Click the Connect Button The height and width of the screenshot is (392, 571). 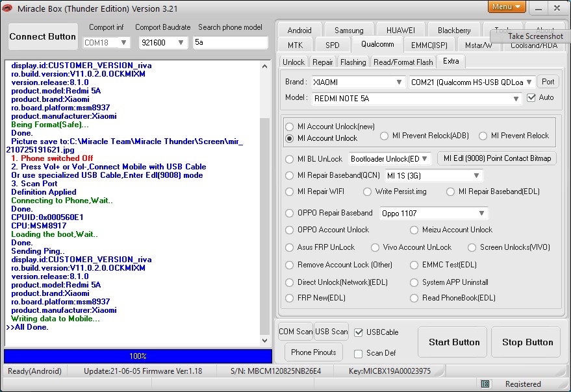point(43,36)
